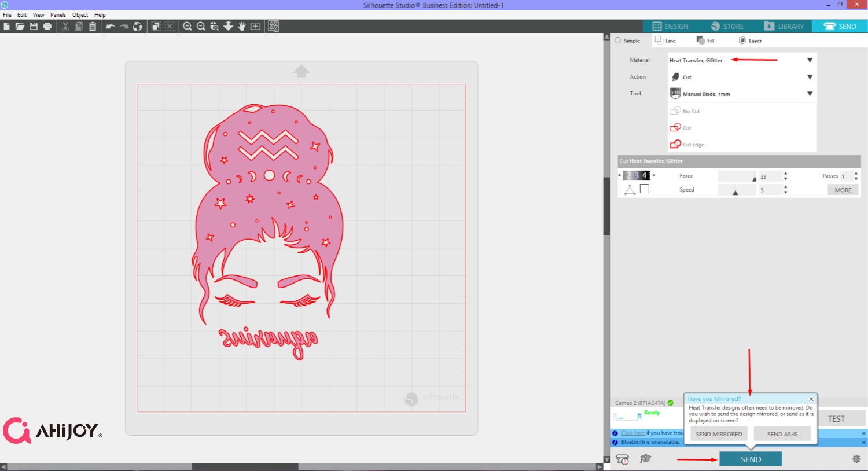
Task: Redo the last undone action
Action: pos(124,27)
